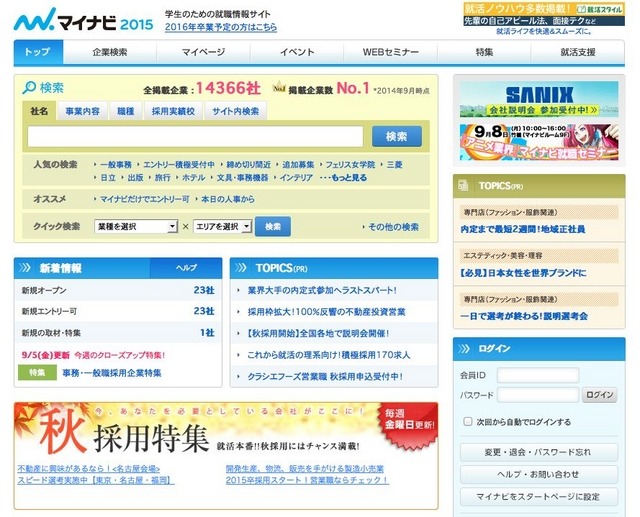Screen dimensions: 640x517
Task: Select the トップ navigation tab
Action: (x=38, y=52)
